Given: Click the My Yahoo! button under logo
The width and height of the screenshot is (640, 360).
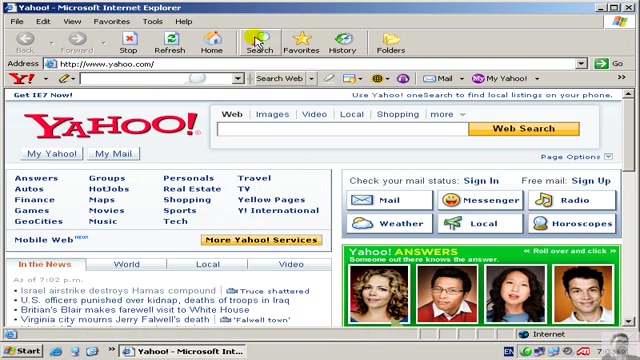Looking at the screenshot, I should click(52, 154).
